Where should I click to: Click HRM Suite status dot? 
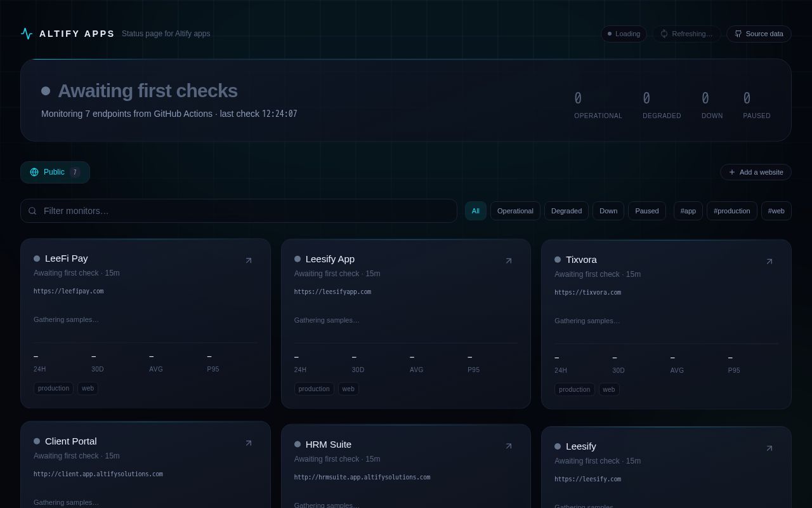[298, 444]
